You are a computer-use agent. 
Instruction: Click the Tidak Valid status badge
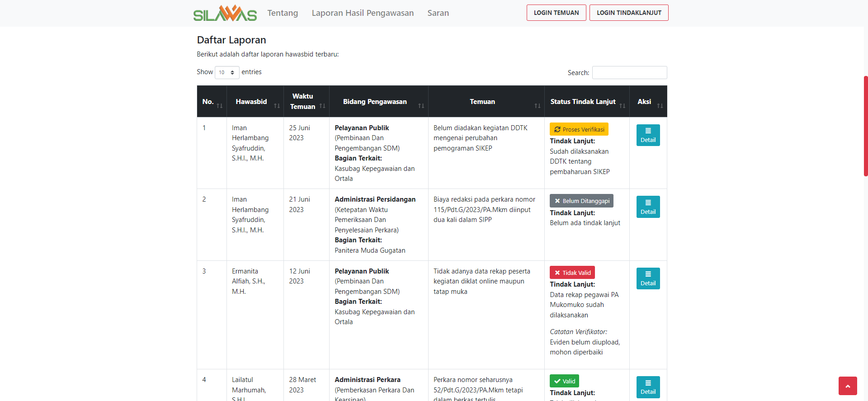(572, 273)
